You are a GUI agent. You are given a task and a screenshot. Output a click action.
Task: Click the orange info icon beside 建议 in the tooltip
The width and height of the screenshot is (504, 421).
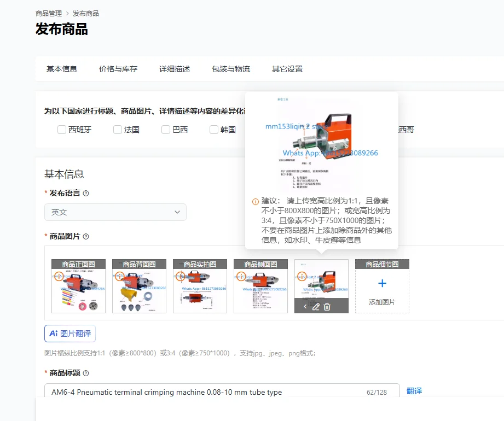[x=255, y=202]
